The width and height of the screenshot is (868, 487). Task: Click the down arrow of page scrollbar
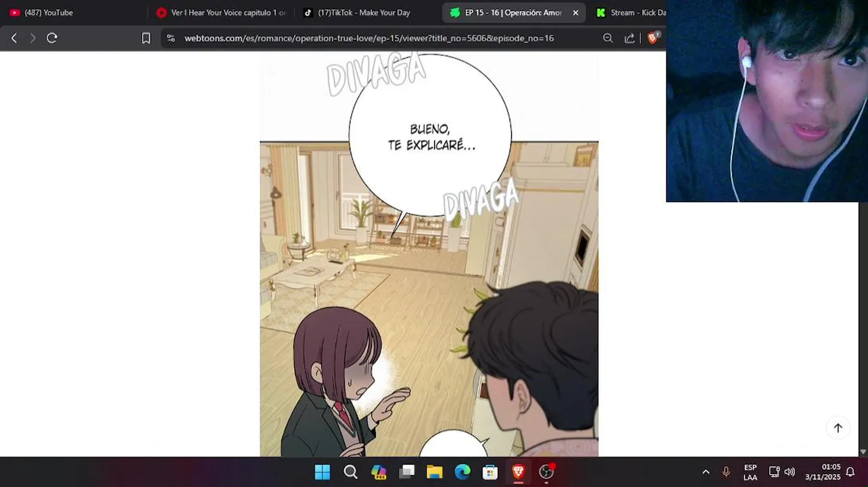pyautogui.click(x=863, y=451)
